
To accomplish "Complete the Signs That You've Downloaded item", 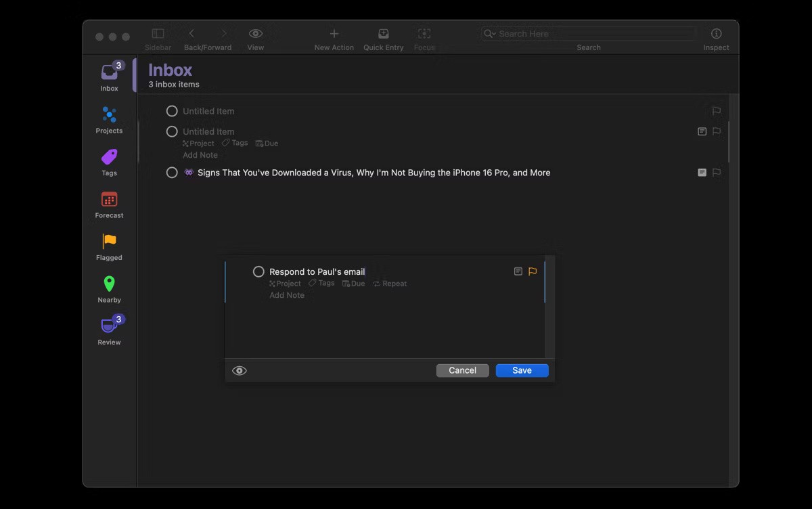I will 172,173.
